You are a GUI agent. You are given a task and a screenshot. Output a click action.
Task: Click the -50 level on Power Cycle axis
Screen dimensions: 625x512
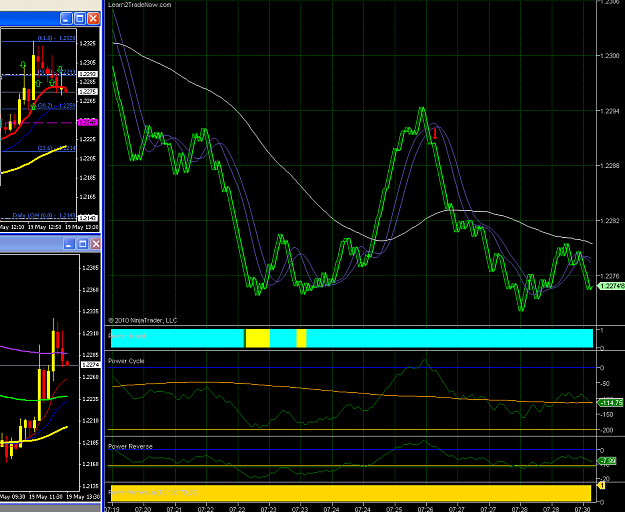(x=605, y=384)
